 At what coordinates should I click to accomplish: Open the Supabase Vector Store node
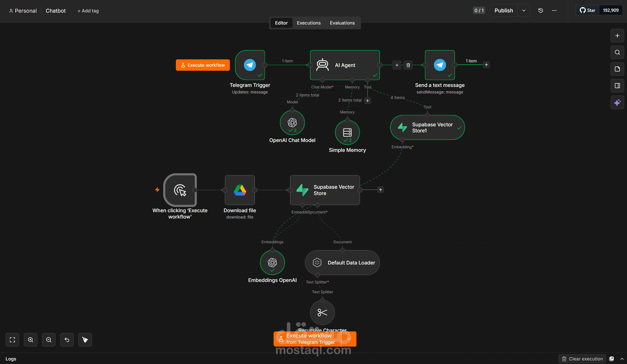click(x=325, y=190)
